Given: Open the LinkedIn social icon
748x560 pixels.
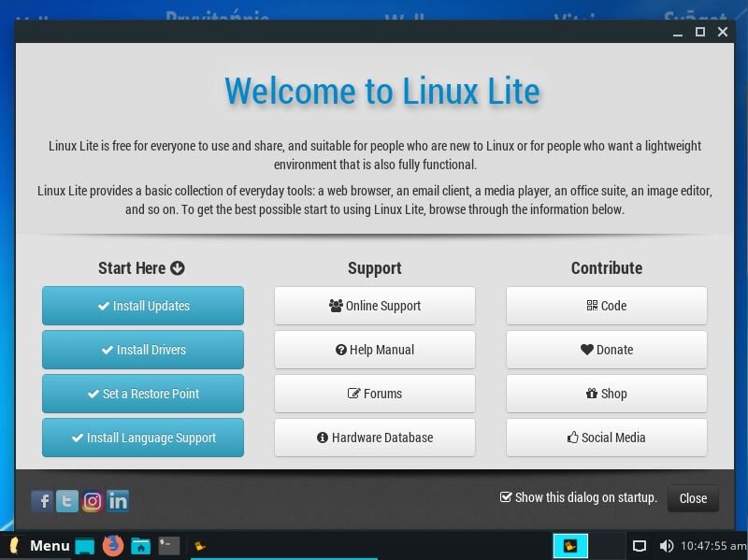Looking at the screenshot, I should pyautogui.click(x=118, y=501).
